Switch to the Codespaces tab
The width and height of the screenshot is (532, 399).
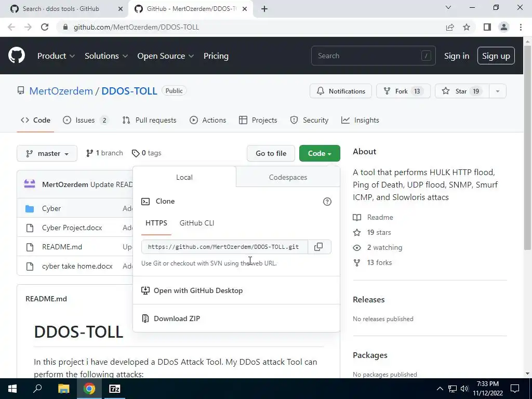[x=288, y=177]
